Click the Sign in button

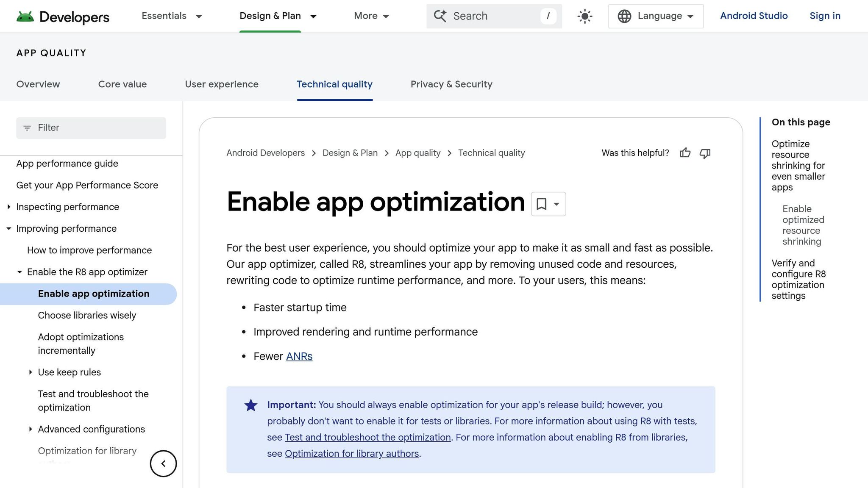click(x=824, y=16)
